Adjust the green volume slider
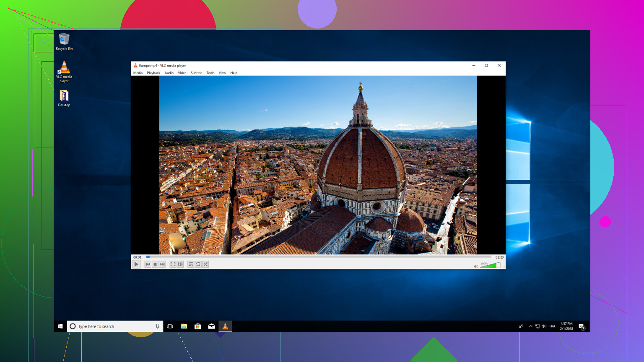The image size is (644, 362). click(x=490, y=266)
